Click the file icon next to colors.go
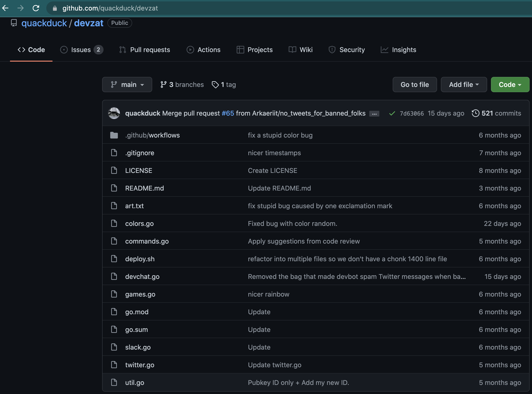Viewport: 532px width, 394px height. 114,224
